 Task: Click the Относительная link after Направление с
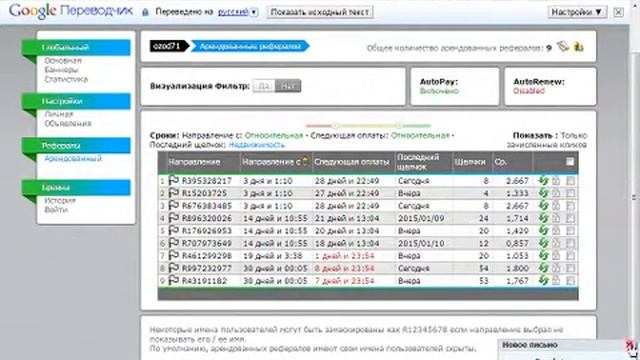(x=274, y=135)
